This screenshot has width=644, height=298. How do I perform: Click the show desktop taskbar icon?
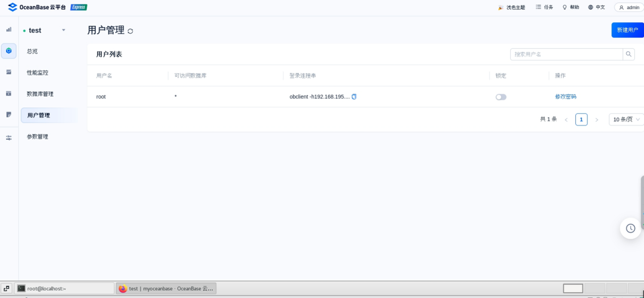point(6,288)
